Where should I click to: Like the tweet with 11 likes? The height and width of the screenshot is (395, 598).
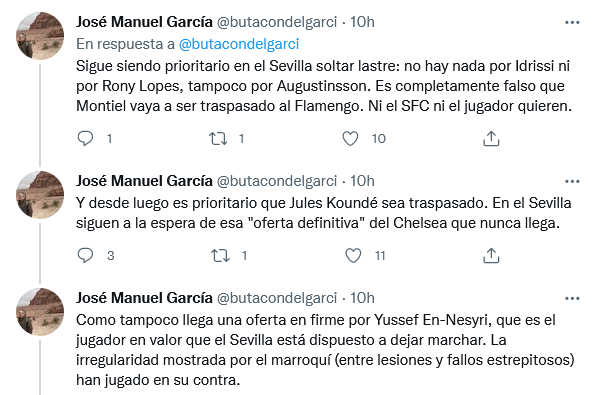coord(353,255)
